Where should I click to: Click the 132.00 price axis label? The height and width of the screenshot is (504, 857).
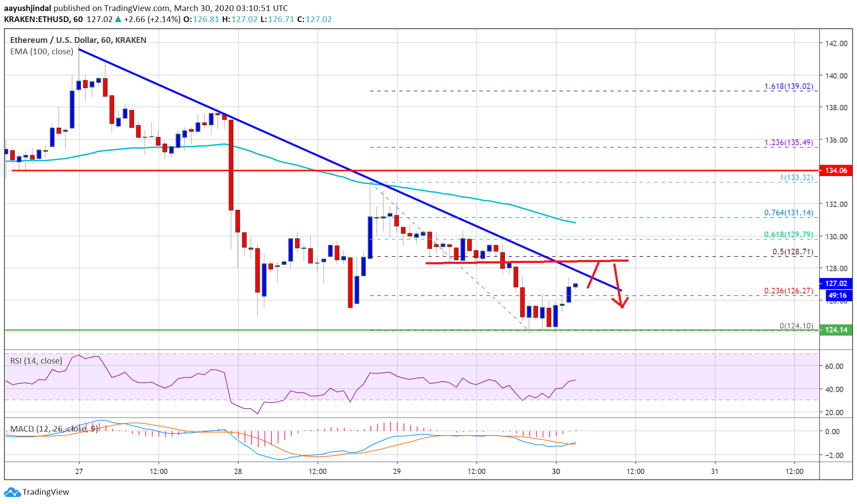point(836,204)
